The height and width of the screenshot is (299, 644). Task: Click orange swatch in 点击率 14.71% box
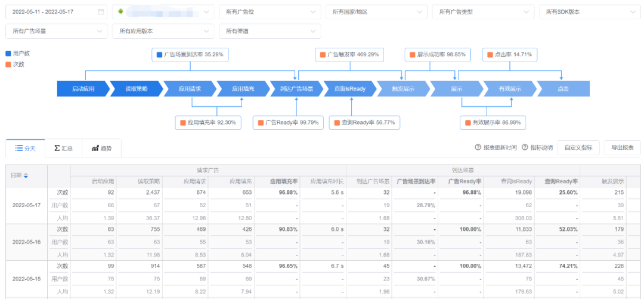click(489, 54)
